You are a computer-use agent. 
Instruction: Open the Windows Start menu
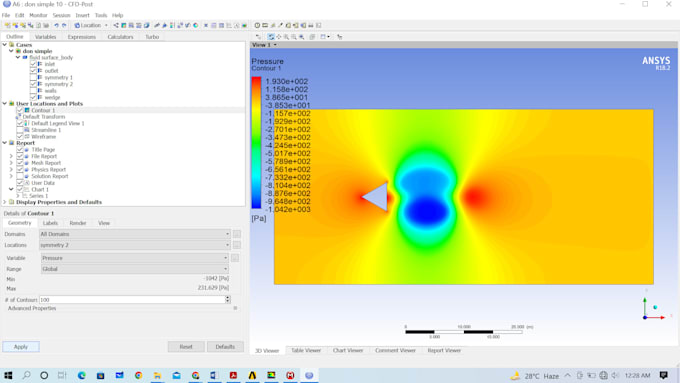[8, 375]
